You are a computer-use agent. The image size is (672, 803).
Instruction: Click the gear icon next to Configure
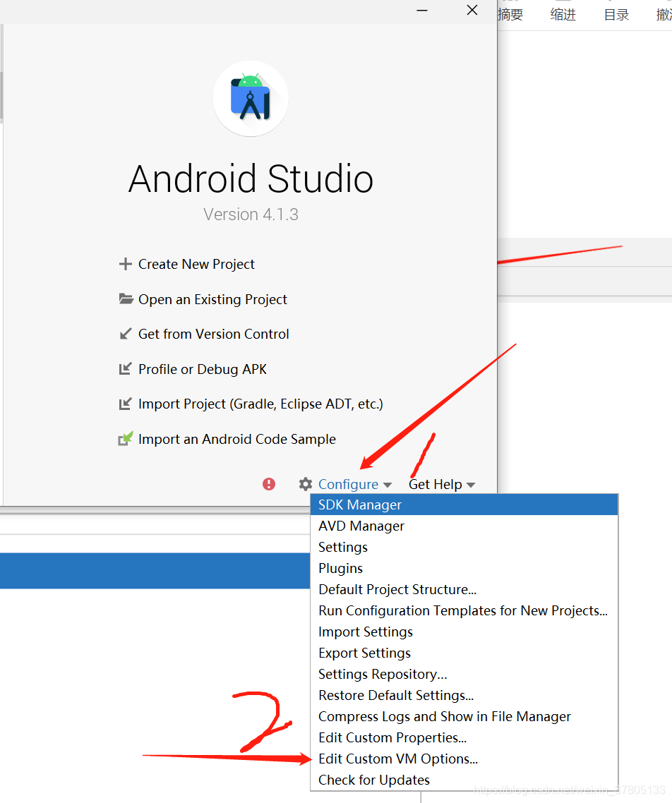(305, 484)
